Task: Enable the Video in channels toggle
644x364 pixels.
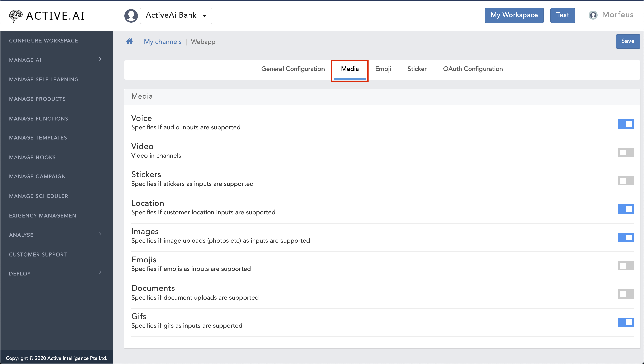Action: coord(626,152)
